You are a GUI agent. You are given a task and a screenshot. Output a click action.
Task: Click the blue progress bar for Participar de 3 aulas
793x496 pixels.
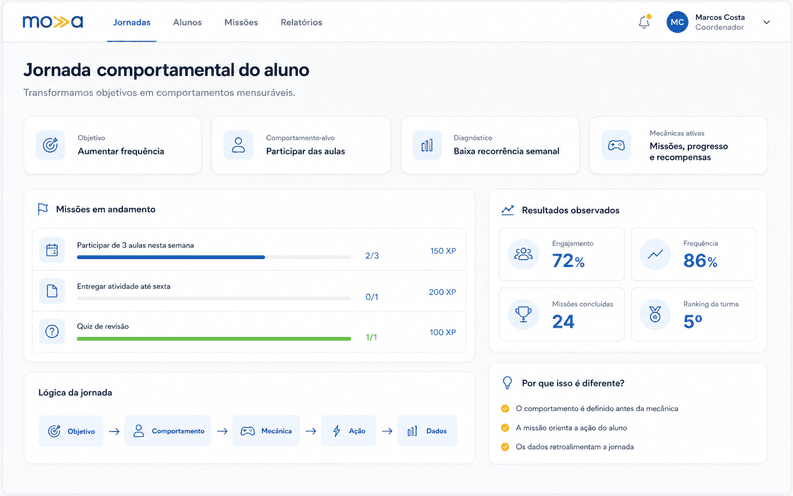214,257
